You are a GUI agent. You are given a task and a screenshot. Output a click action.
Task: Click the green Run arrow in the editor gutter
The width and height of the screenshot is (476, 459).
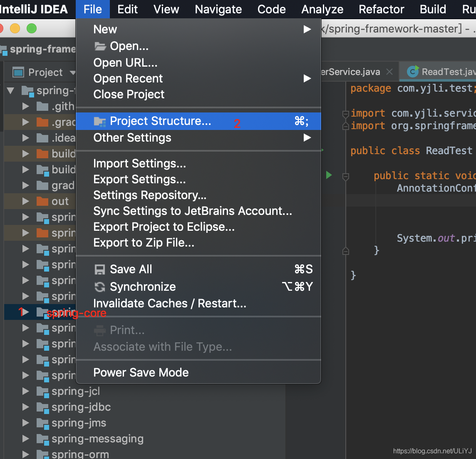coord(329,175)
